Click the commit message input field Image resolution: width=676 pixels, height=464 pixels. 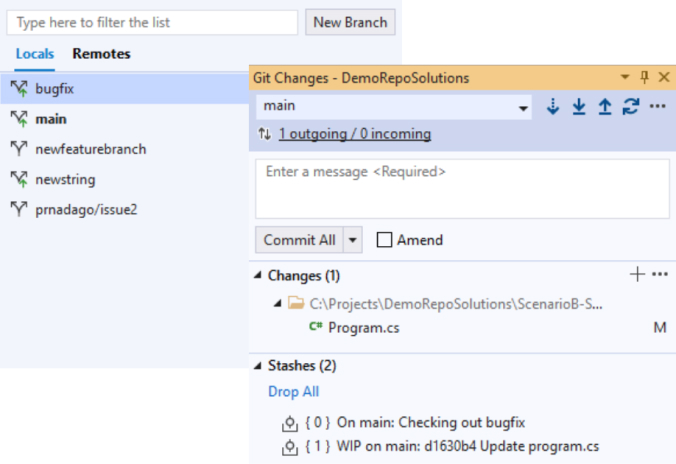click(x=462, y=188)
